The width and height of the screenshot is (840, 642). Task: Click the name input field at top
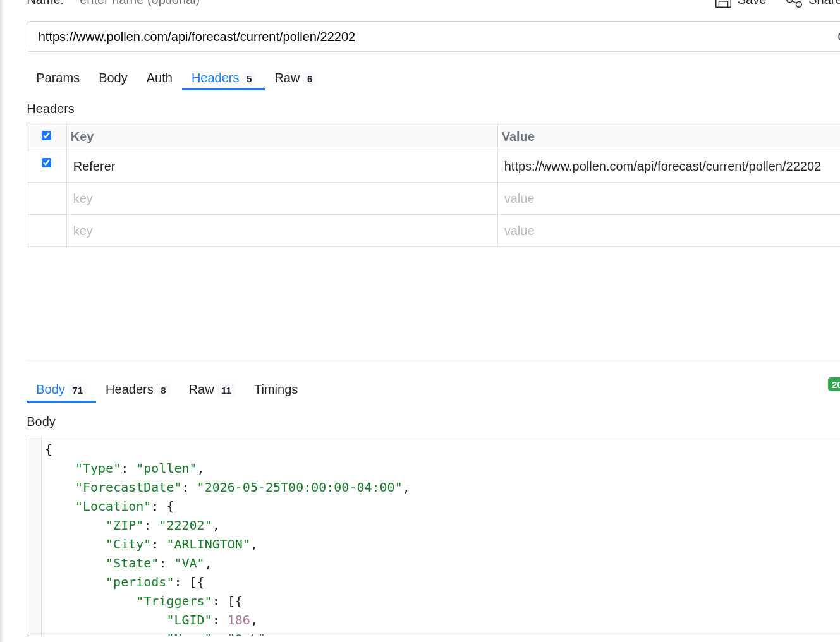pyautogui.click(x=140, y=2)
